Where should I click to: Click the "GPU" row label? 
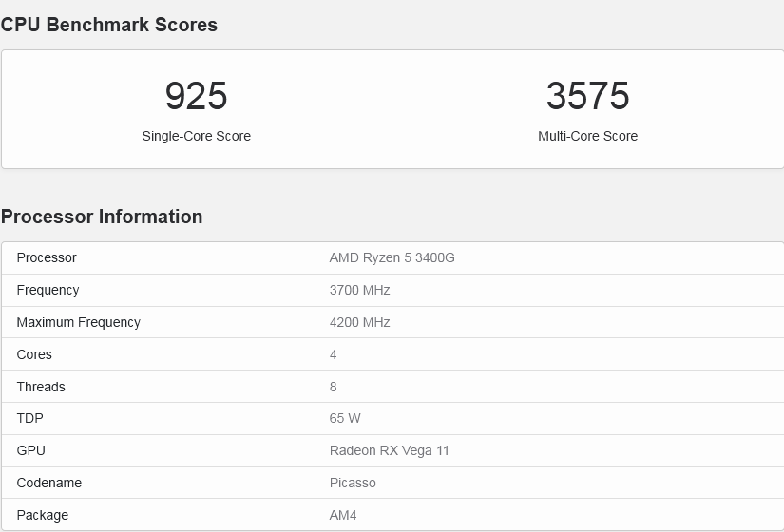tap(31, 450)
